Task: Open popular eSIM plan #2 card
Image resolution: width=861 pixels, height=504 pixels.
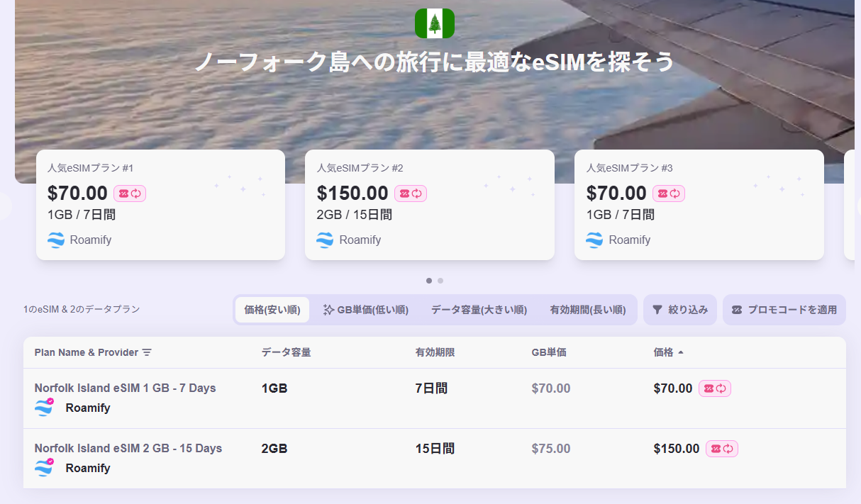Action: (429, 204)
